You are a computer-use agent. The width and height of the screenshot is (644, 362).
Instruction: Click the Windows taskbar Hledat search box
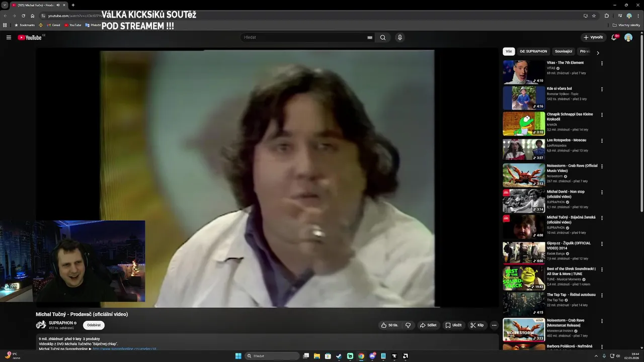pos(272,356)
